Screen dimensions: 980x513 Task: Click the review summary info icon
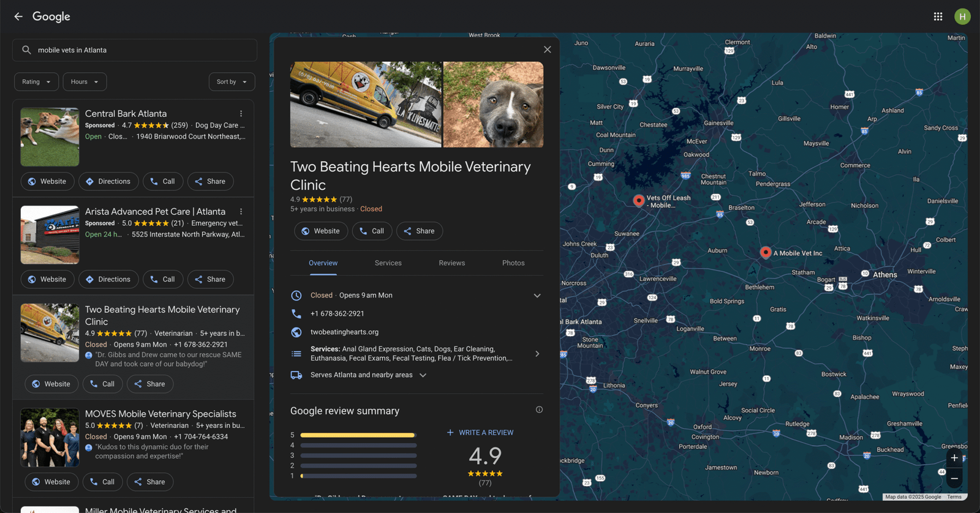[x=539, y=410]
